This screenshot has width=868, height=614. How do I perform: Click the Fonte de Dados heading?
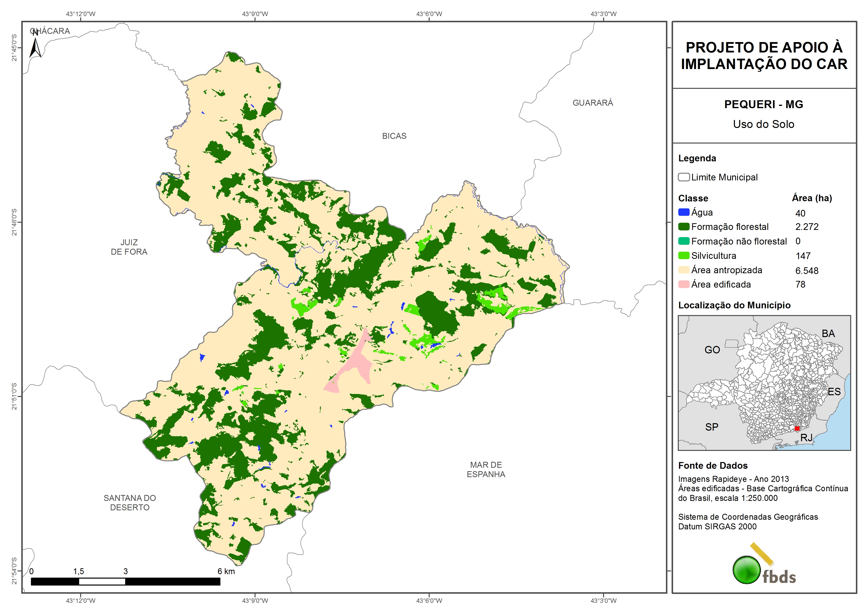click(713, 466)
